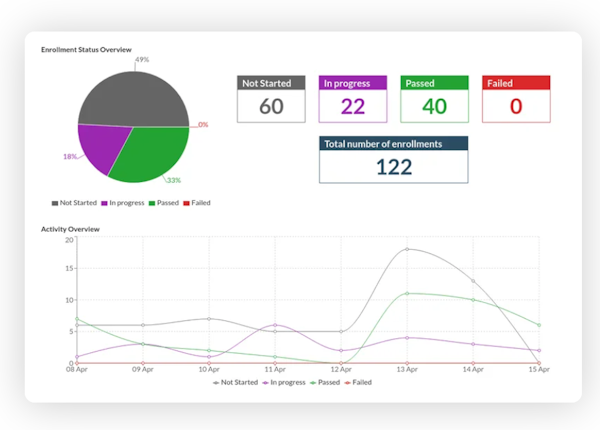Select the Passed status card
This screenshot has height=430, width=600.
point(434,99)
